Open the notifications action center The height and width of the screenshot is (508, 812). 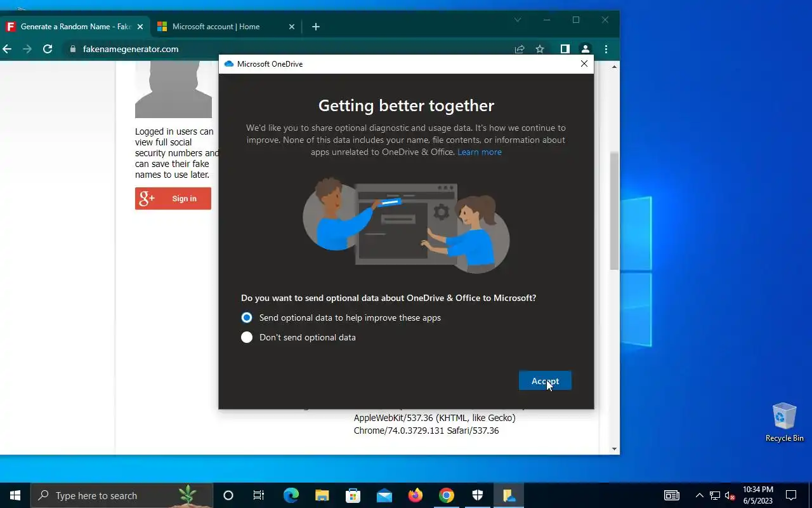pos(791,495)
